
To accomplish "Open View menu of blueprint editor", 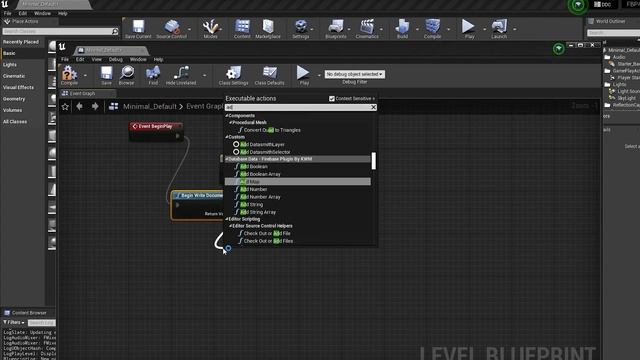I will [x=96, y=59].
